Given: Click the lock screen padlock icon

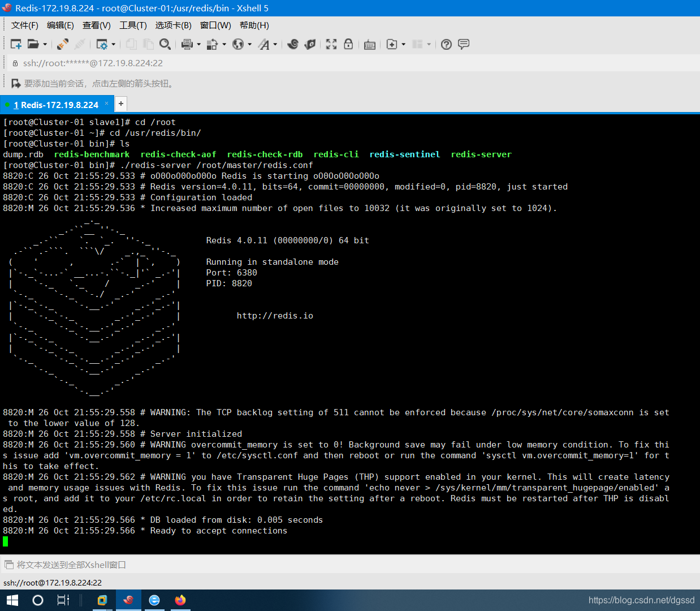Looking at the screenshot, I should pos(348,44).
